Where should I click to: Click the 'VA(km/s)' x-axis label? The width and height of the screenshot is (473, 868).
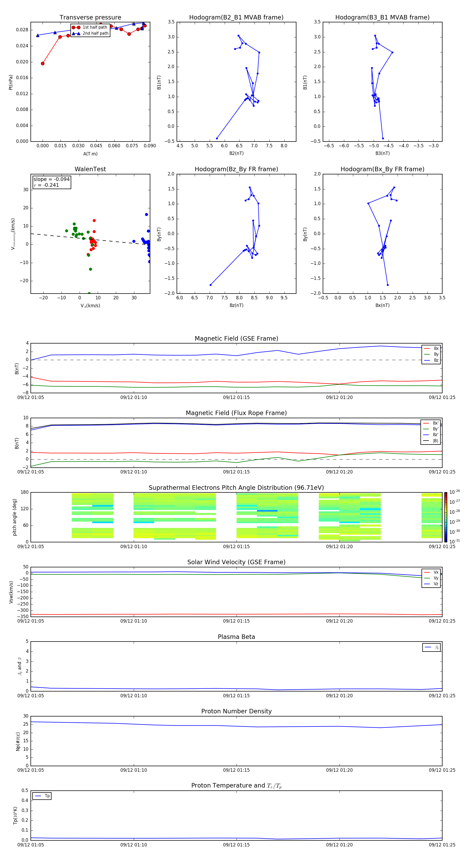(x=90, y=306)
